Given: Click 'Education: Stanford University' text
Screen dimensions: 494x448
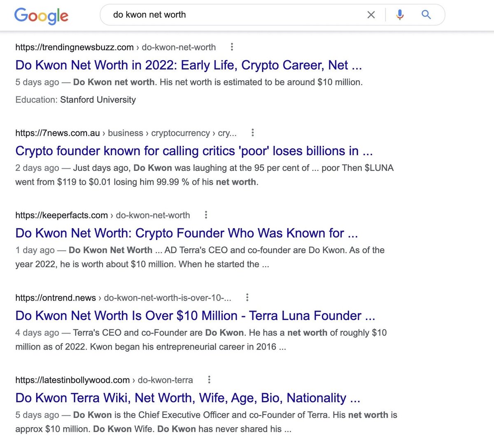Looking at the screenshot, I should [x=75, y=100].
